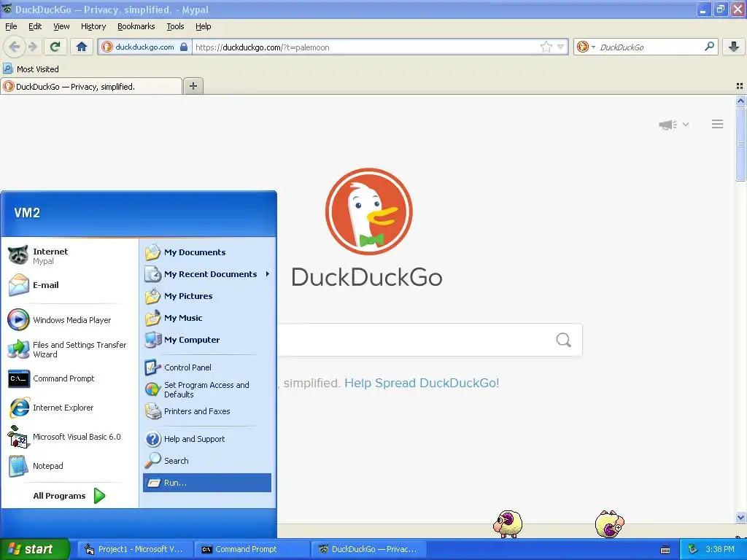Expand All Programs list

[x=69, y=496]
